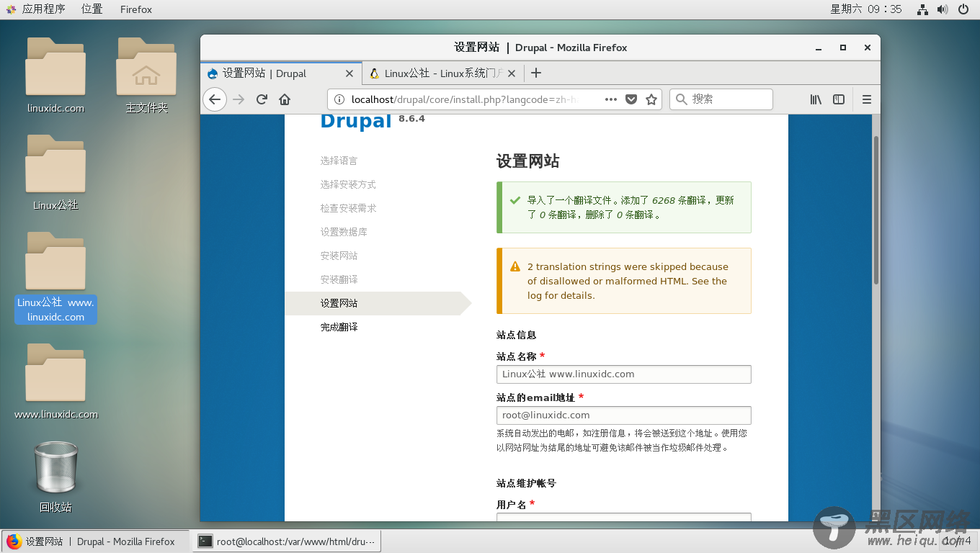The width and height of the screenshot is (980, 553).
Task: Minimize the Firefox window
Action: [x=819, y=48]
